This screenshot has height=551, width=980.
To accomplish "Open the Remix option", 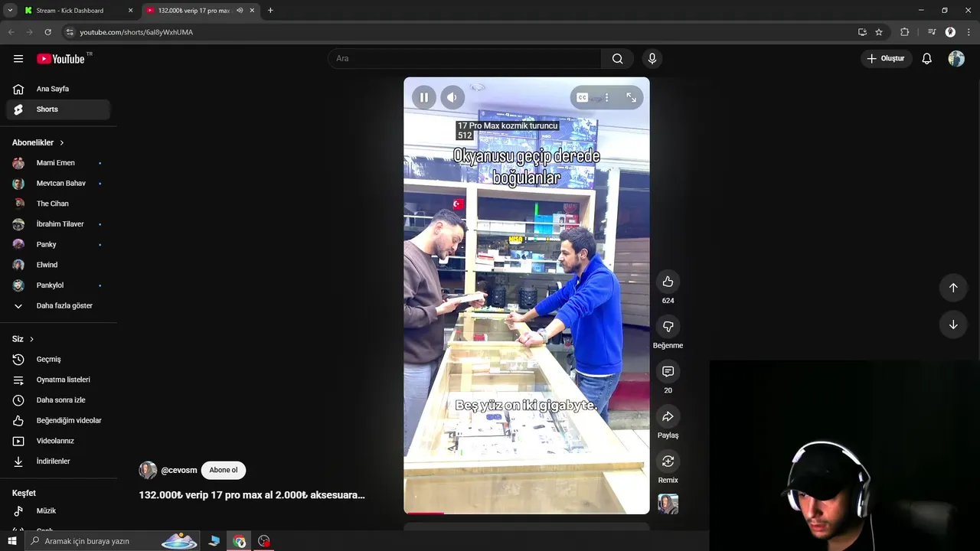I will pos(668,461).
